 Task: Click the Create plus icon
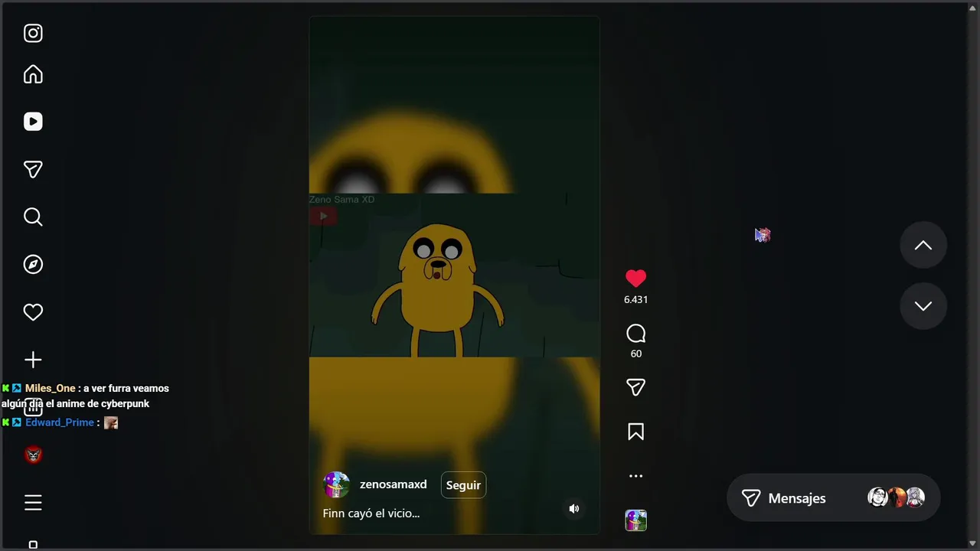33,360
